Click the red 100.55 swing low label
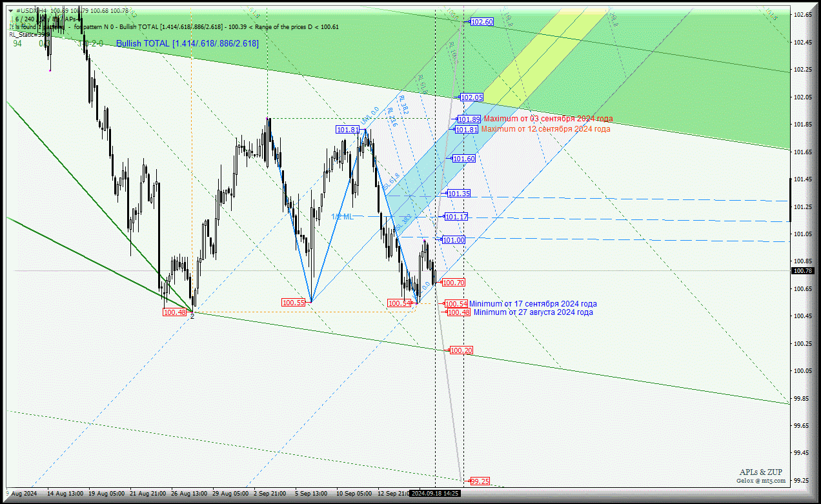This screenshot has width=821, height=504. (x=293, y=303)
